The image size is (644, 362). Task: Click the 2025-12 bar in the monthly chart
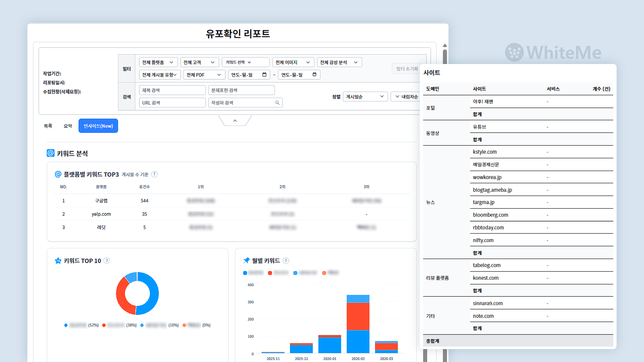pos(301,348)
